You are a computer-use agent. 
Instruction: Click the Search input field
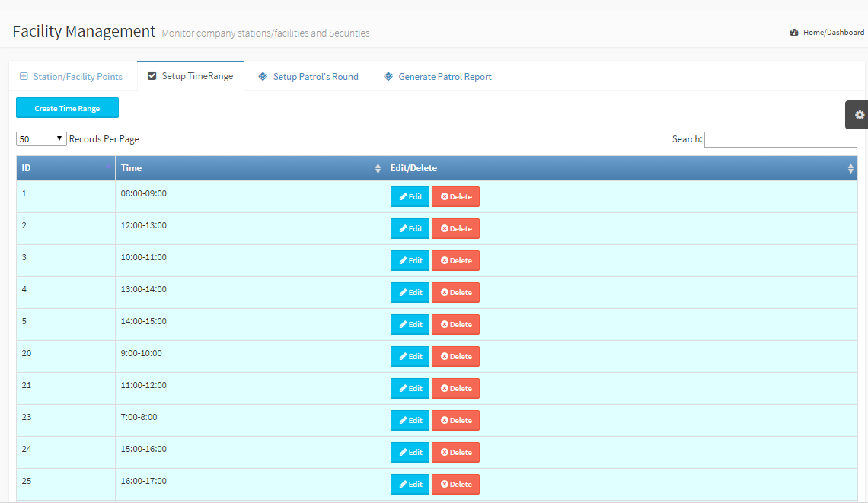click(780, 139)
